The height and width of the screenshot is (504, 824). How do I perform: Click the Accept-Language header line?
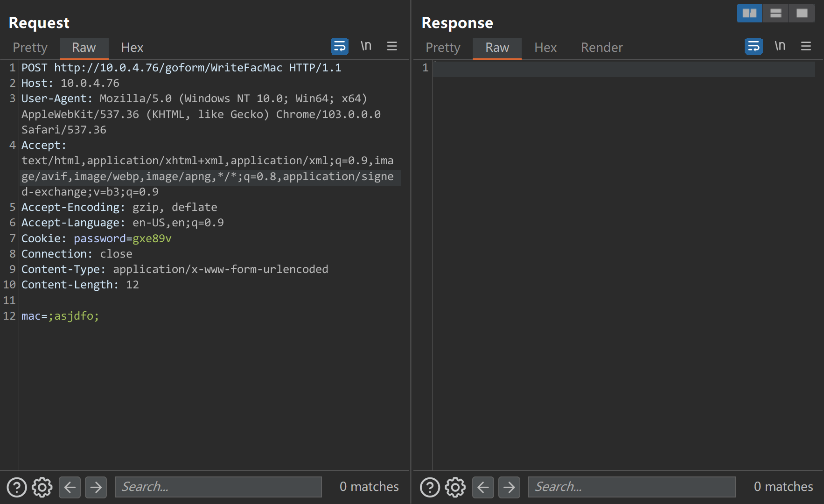click(123, 223)
